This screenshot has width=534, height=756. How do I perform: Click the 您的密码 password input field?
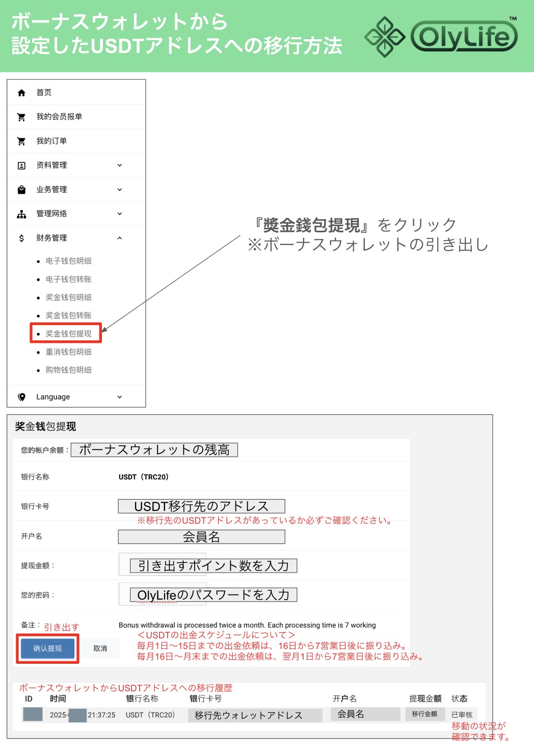tap(213, 595)
